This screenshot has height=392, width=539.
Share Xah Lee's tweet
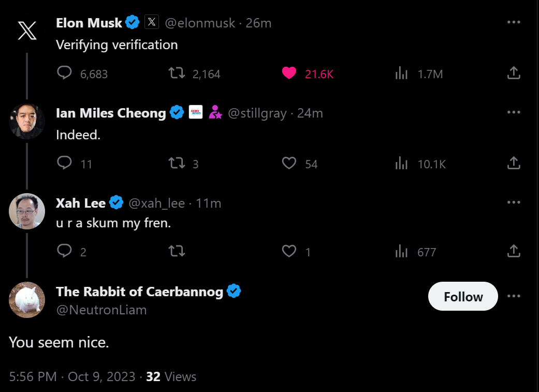(x=513, y=251)
